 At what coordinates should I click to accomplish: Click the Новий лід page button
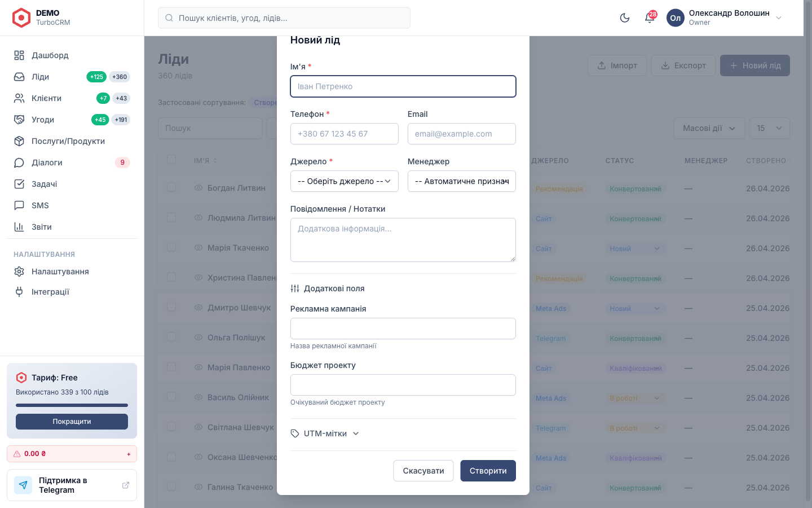755,65
